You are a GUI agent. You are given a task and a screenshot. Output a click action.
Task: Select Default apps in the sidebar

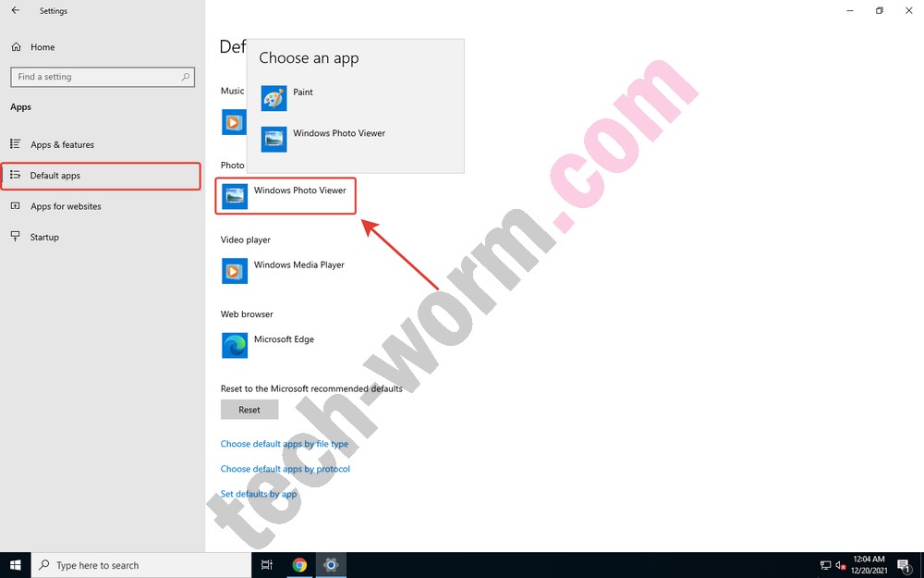click(x=55, y=176)
